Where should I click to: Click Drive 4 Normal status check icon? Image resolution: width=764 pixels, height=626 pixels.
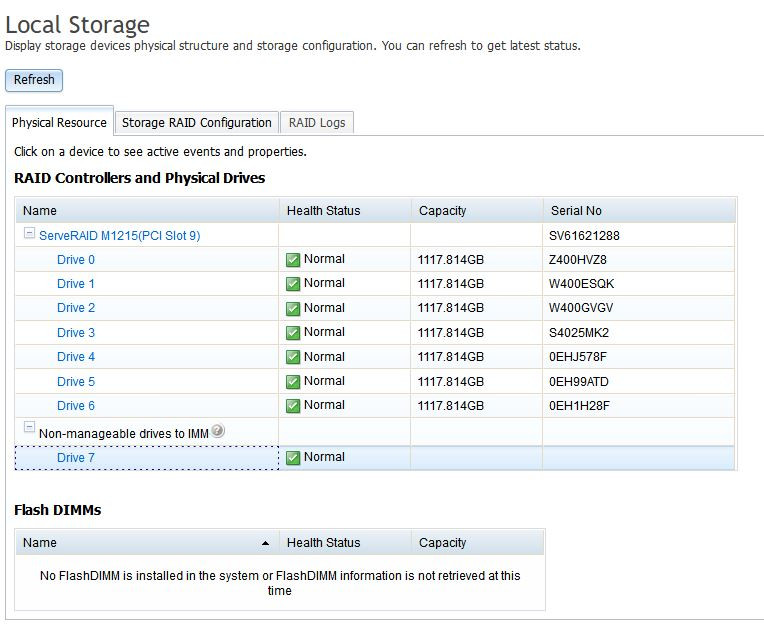point(293,357)
